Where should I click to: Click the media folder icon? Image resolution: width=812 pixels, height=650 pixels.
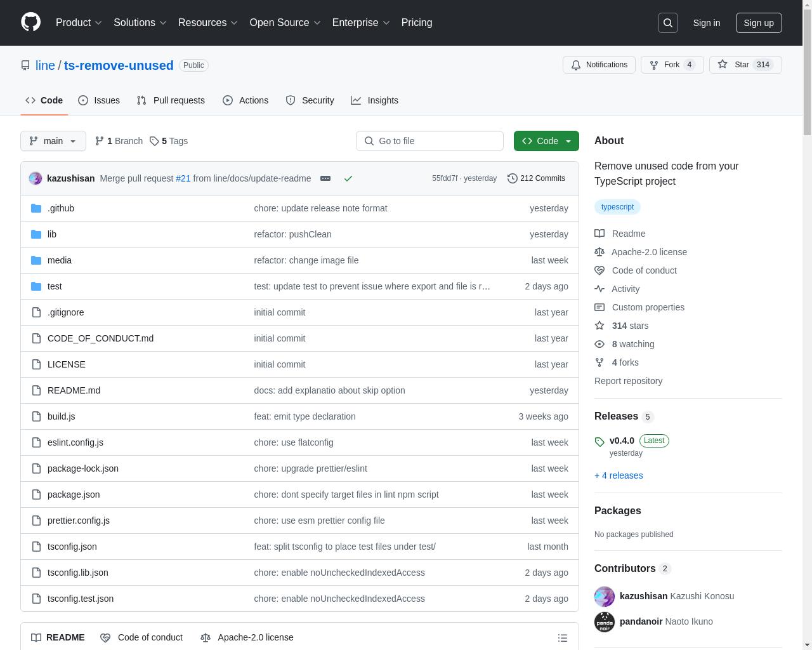pyautogui.click(x=36, y=260)
